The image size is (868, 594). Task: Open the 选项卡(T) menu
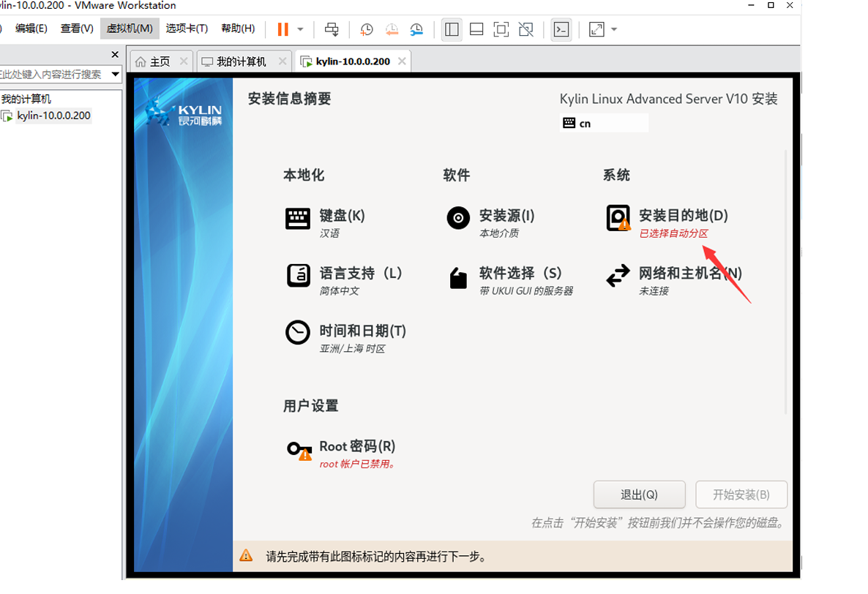coord(187,29)
